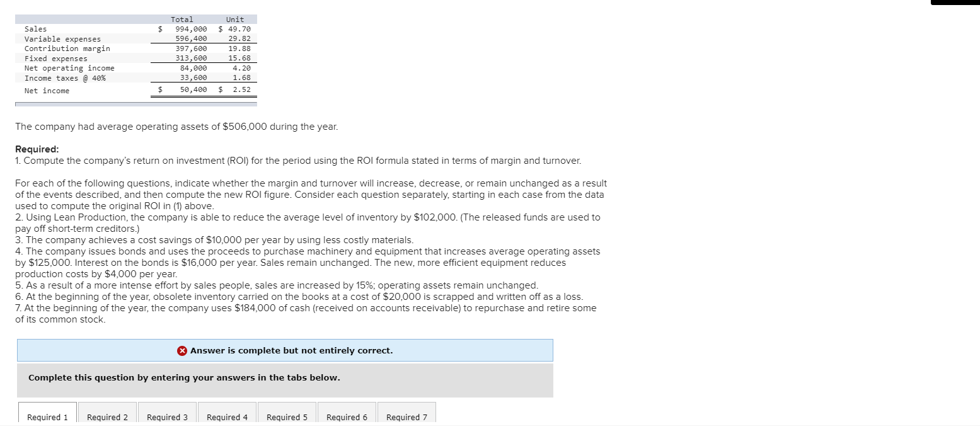Screen dimensions: 980x429
Task: Click the black button at top right corner
Action: pyautogui.click(x=954, y=3)
